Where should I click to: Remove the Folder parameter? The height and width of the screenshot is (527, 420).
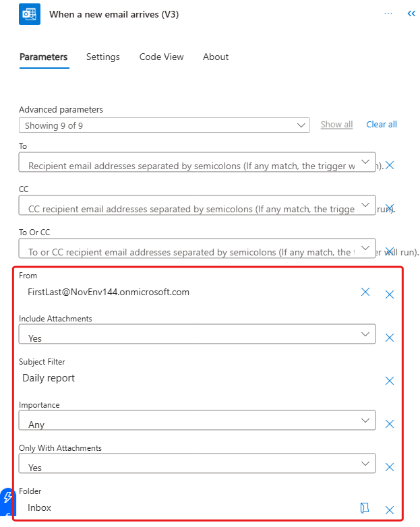click(x=389, y=510)
